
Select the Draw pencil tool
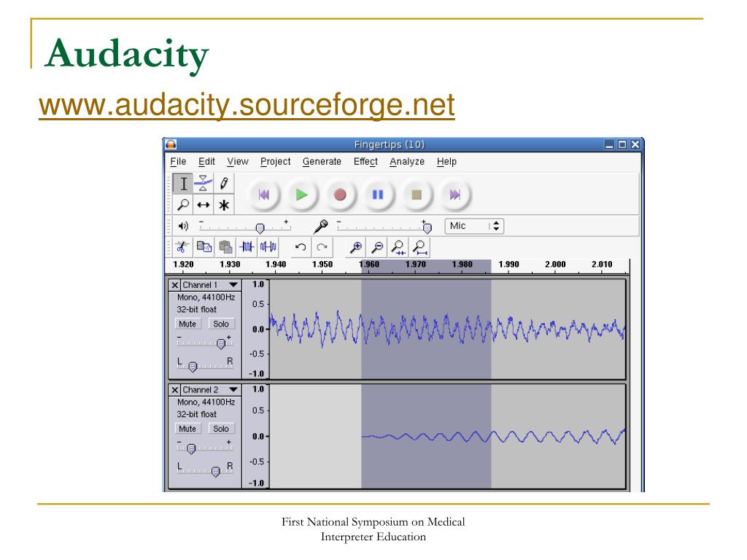(x=223, y=184)
